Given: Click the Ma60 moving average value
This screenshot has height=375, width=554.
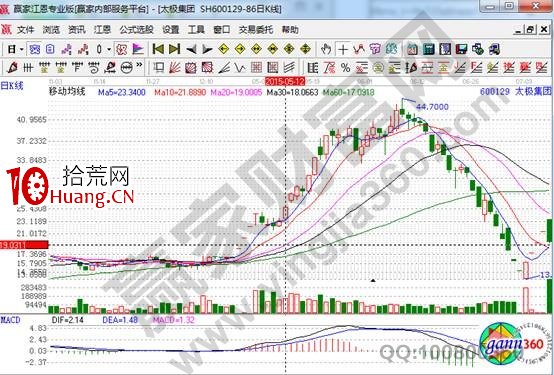Looking at the screenshot, I should [x=348, y=93].
